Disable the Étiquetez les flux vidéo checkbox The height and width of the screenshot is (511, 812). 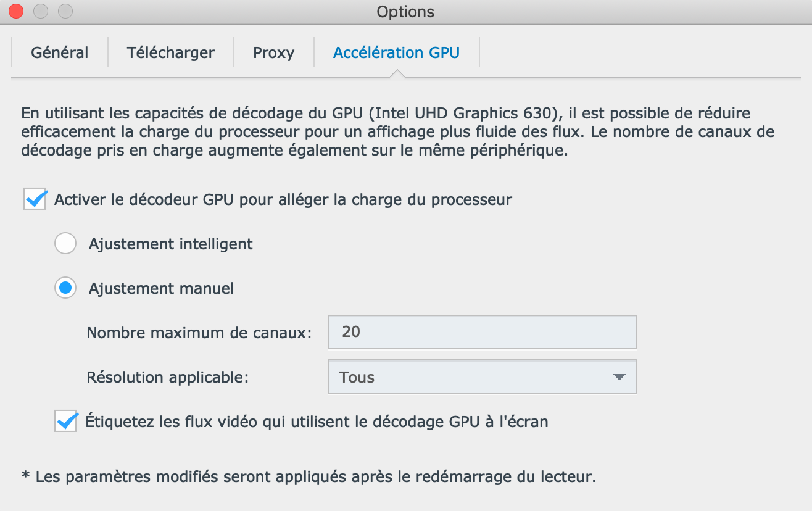coord(65,422)
